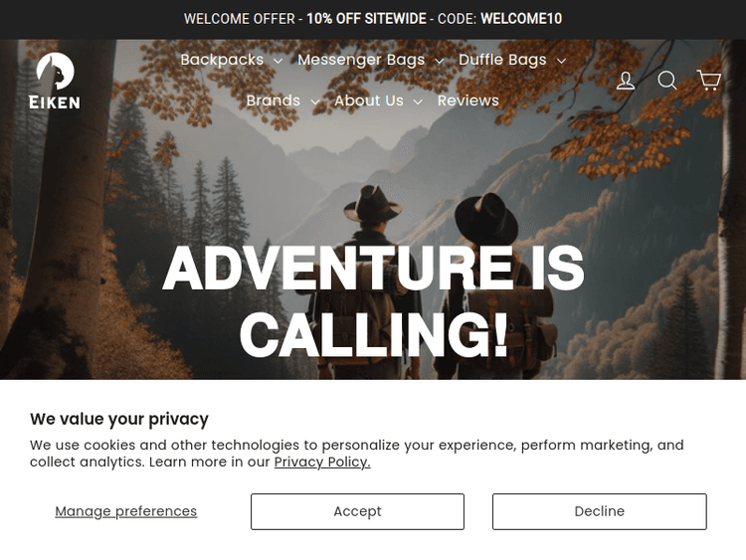Expand the Duffle Bags dropdown chevron

[x=561, y=61]
